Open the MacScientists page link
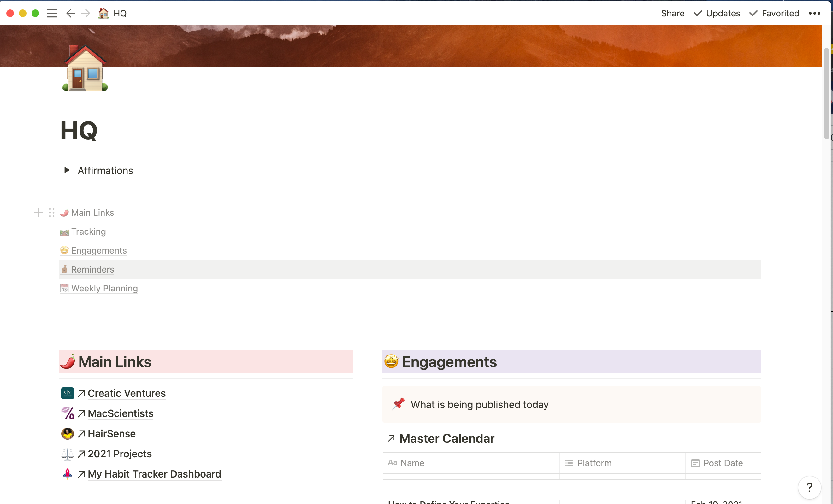Viewport: 833px width, 504px height. click(x=120, y=413)
